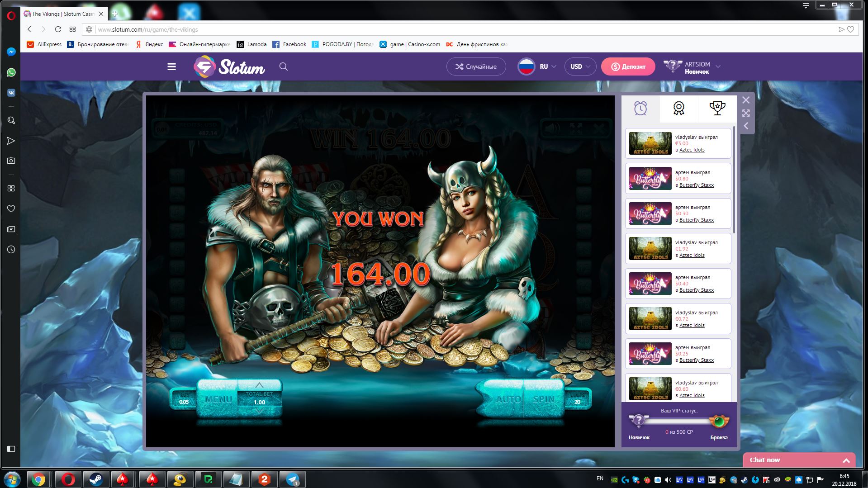Open the Slotum hamburger menu
The width and height of the screenshot is (868, 488).
point(171,66)
